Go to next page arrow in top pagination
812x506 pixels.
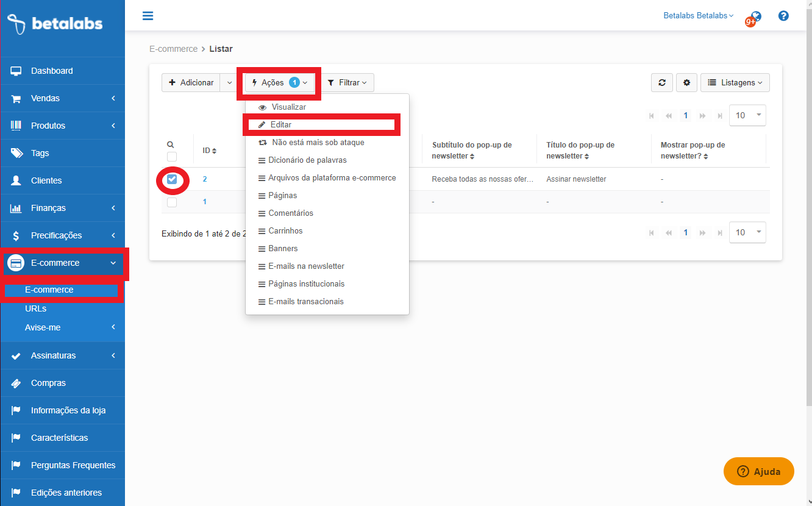pos(703,116)
